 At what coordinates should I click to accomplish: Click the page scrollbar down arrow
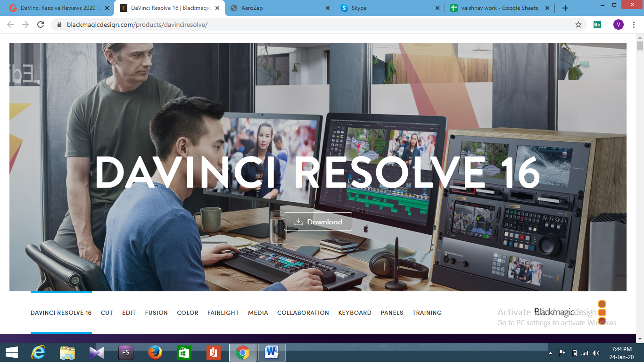640,338
